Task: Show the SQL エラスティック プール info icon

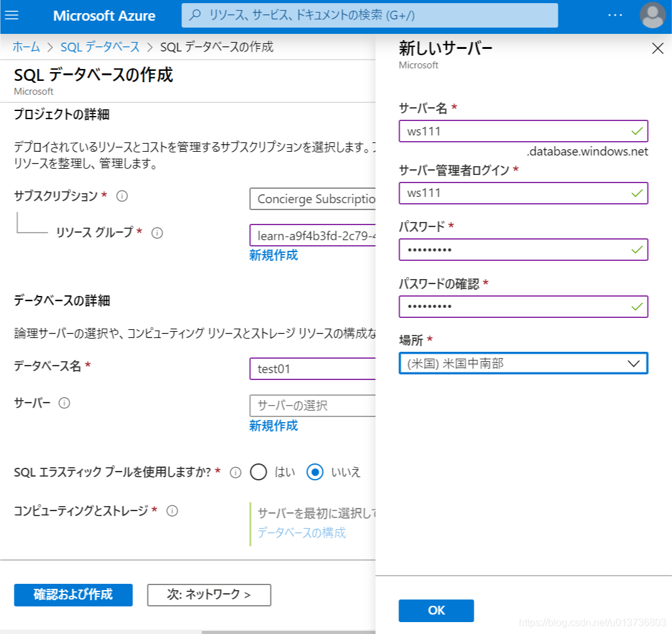Action: pos(235,472)
